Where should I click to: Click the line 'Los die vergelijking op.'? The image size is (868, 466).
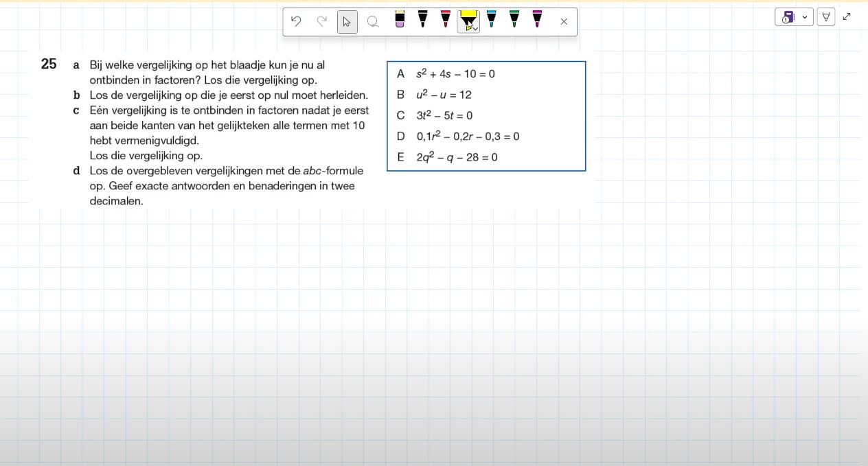click(x=146, y=156)
